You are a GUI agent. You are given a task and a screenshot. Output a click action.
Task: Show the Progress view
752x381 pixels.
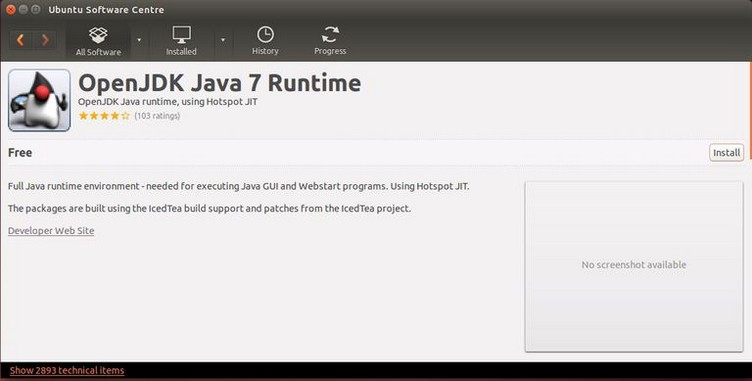(x=330, y=41)
